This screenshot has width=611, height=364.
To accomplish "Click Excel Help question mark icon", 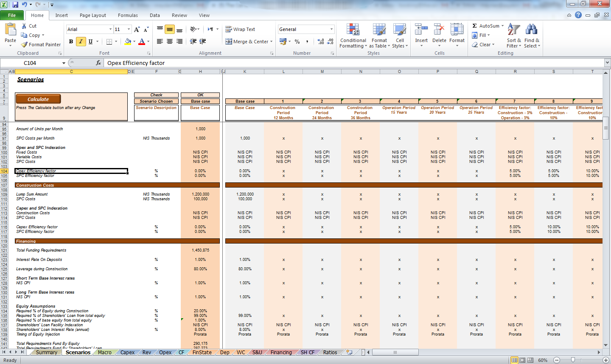I will 578,15.
